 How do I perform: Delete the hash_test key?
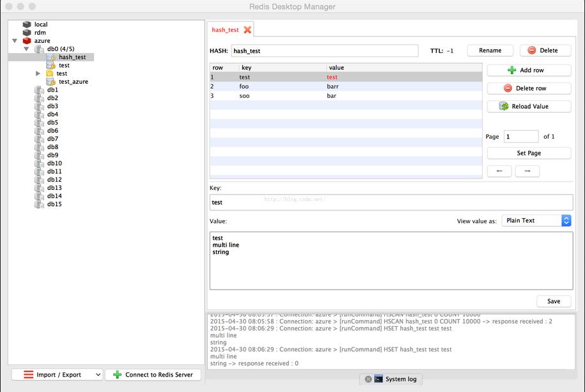pos(545,51)
